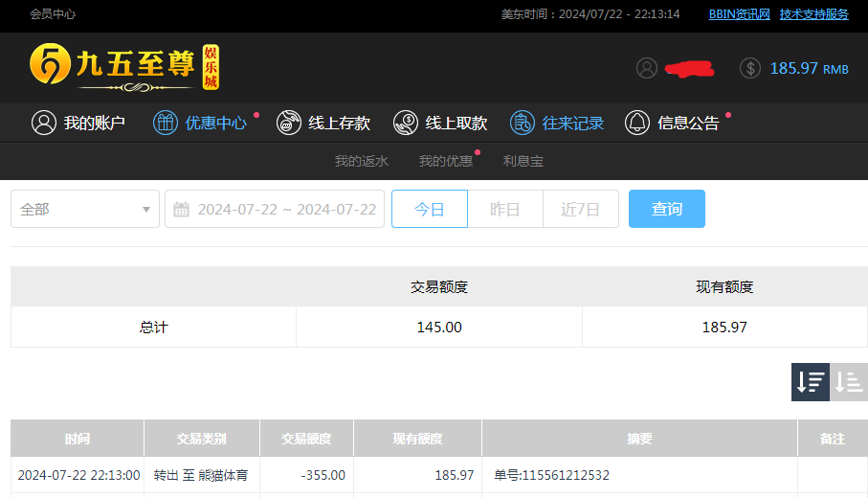Click the bell icon for announcements
Image resolution: width=868 pixels, height=498 pixels.
(637, 123)
